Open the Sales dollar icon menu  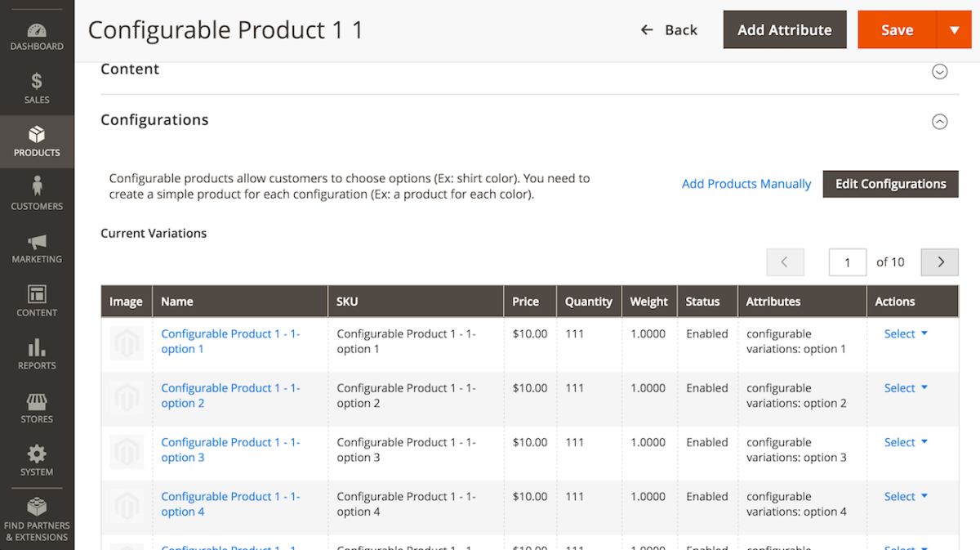click(37, 82)
